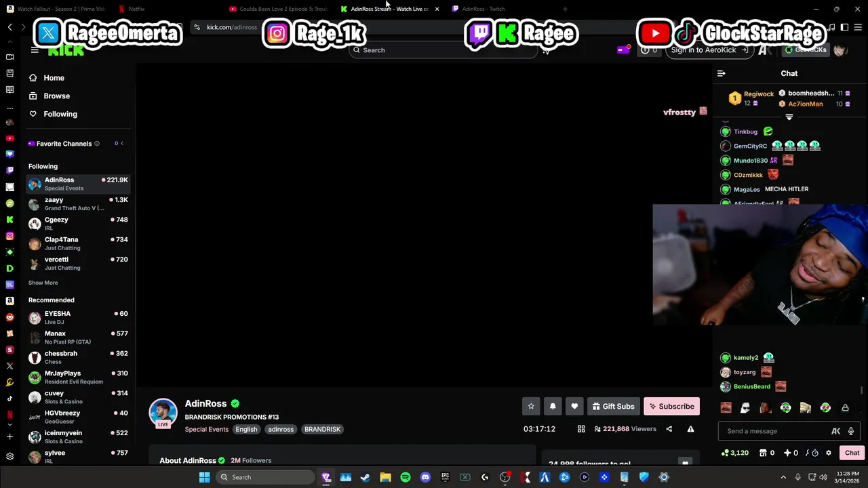Open the Instagram icon in browser sidebar
The image size is (868, 488).
(x=9, y=236)
